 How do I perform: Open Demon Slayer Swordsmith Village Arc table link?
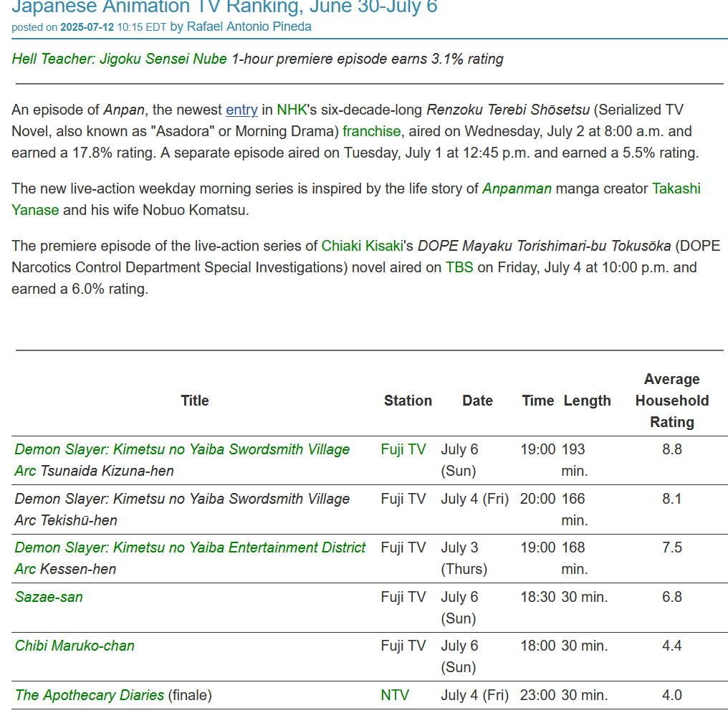(x=182, y=460)
